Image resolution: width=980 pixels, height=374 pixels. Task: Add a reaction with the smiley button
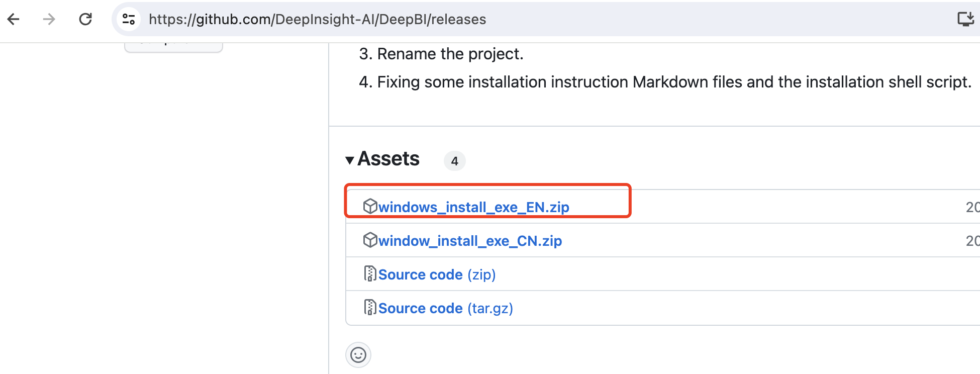coord(358,355)
